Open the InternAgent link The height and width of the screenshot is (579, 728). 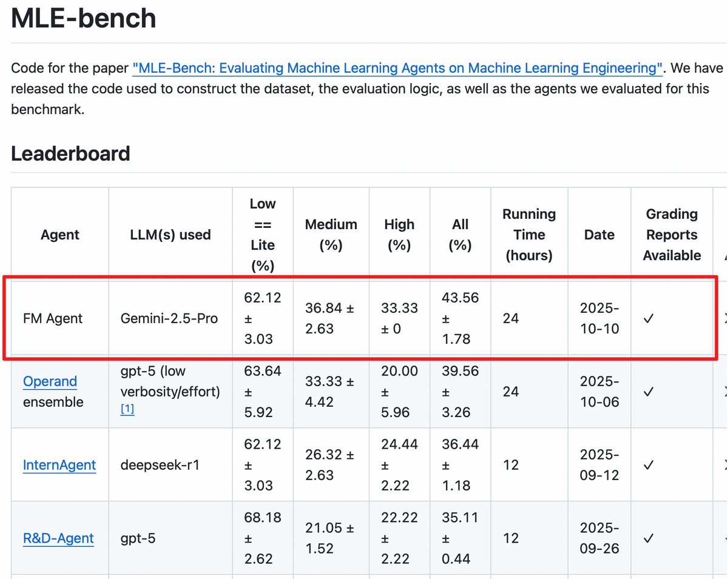(59, 465)
